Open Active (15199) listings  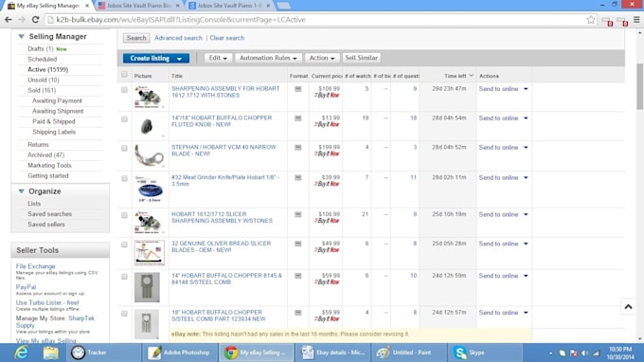coord(47,70)
